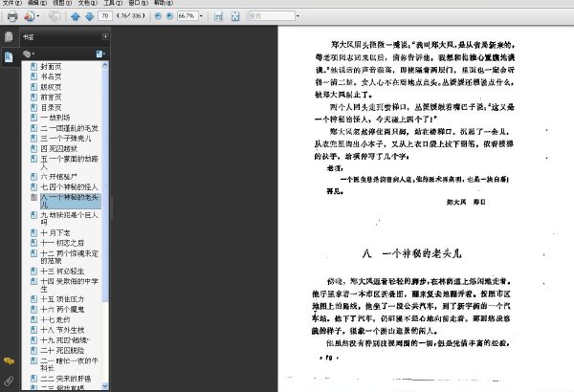Select the 十八 节外生枝 bookmark
574x392 pixels.
[x=62, y=330]
